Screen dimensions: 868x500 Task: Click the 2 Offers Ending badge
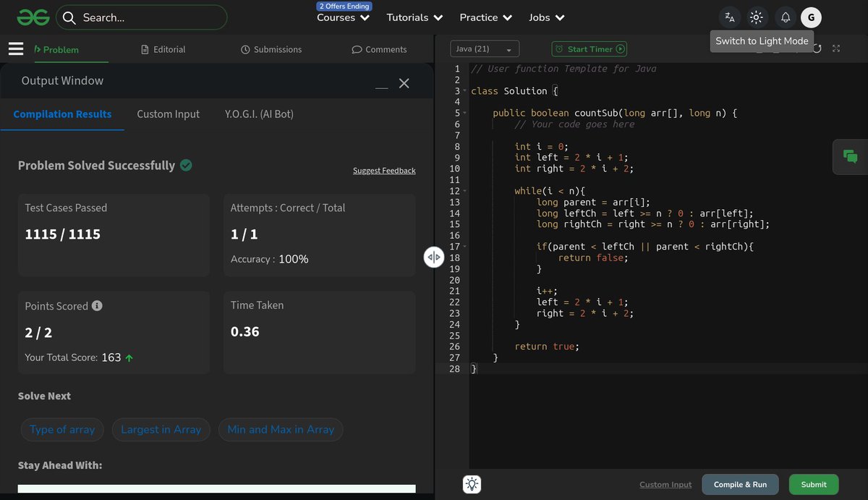point(344,6)
